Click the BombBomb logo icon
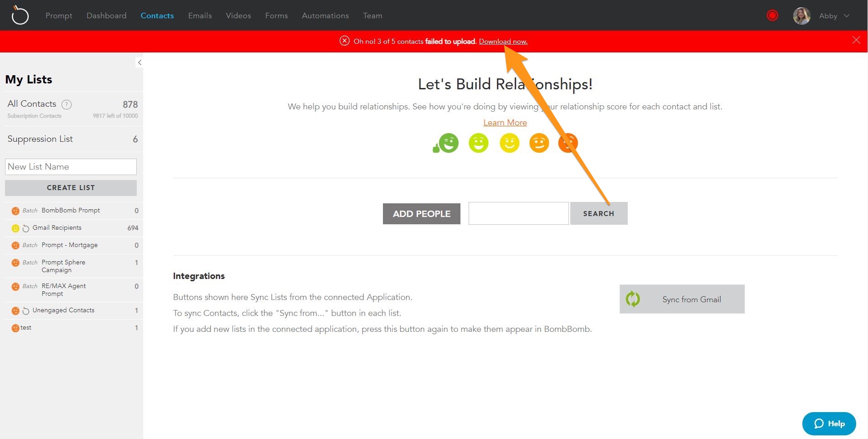The image size is (868, 439). point(20,15)
